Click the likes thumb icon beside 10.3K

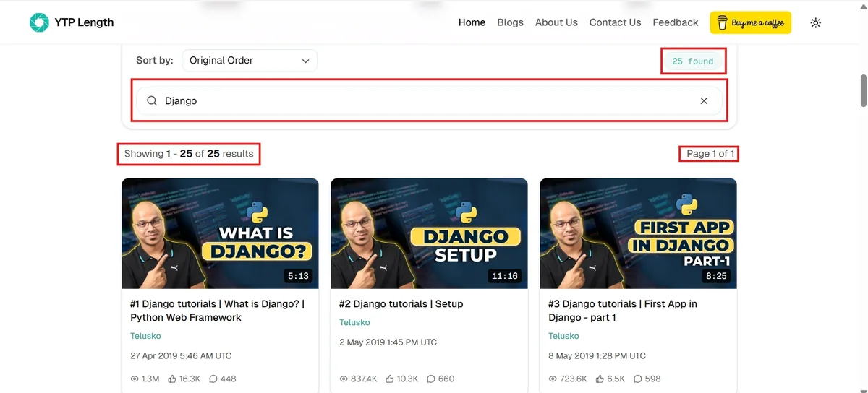point(390,379)
